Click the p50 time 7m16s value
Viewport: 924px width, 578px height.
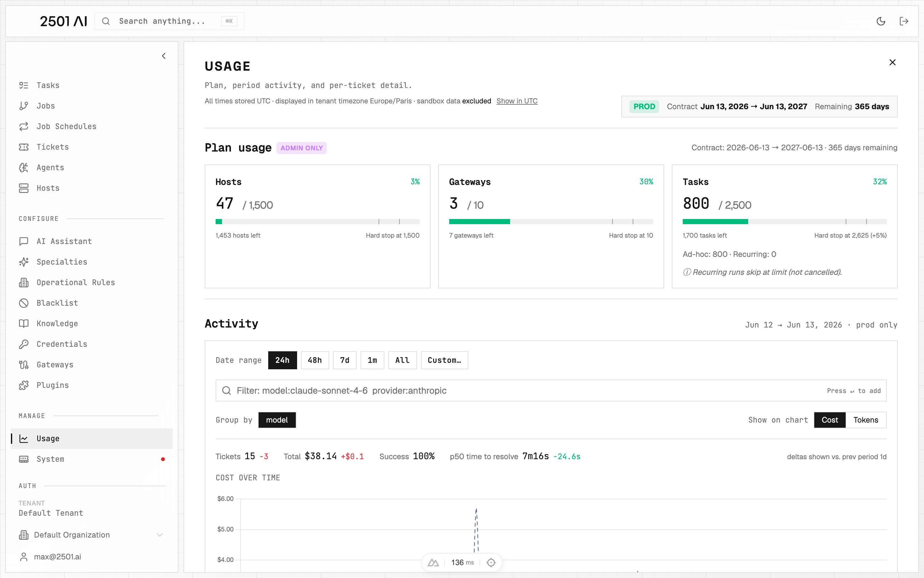pos(535,456)
